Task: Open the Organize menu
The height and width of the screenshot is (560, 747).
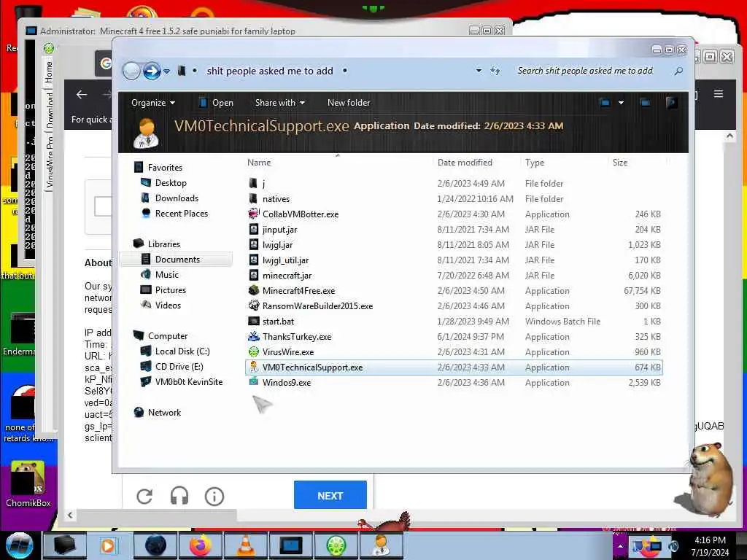Action: [x=153, y=102]
